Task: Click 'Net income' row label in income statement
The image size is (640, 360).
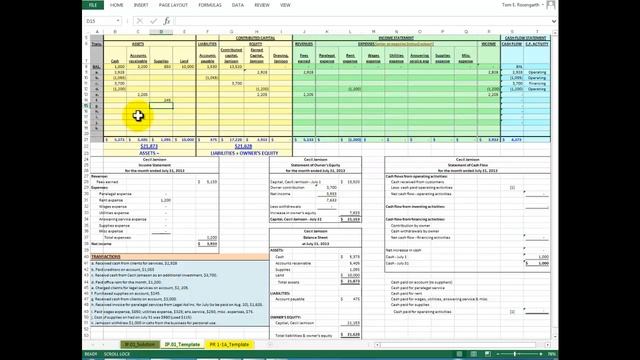Action: 101,244
